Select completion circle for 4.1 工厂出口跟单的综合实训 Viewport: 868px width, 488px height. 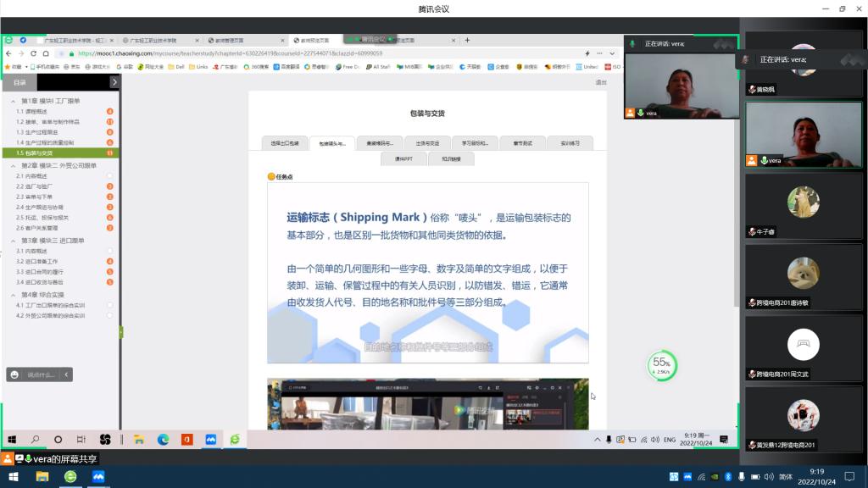pyautogui.click(x=110, y=305)
